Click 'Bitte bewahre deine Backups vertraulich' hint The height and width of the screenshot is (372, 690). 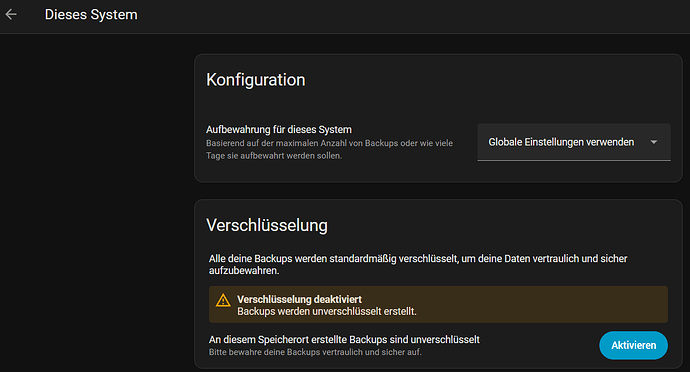[315, 352]
